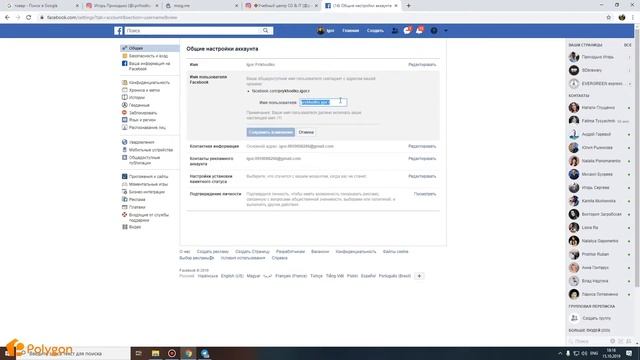Click Сохранить изменения button
This screenshot has height=360, width=640.
270,132
